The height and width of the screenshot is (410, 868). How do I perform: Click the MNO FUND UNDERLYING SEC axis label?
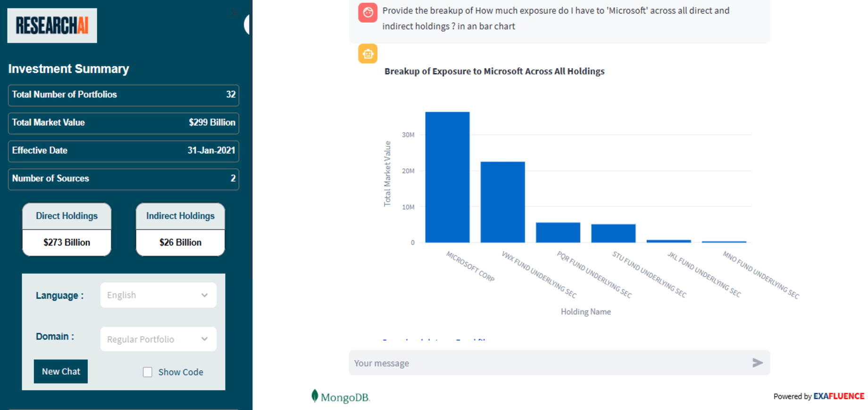pos(760,275)
